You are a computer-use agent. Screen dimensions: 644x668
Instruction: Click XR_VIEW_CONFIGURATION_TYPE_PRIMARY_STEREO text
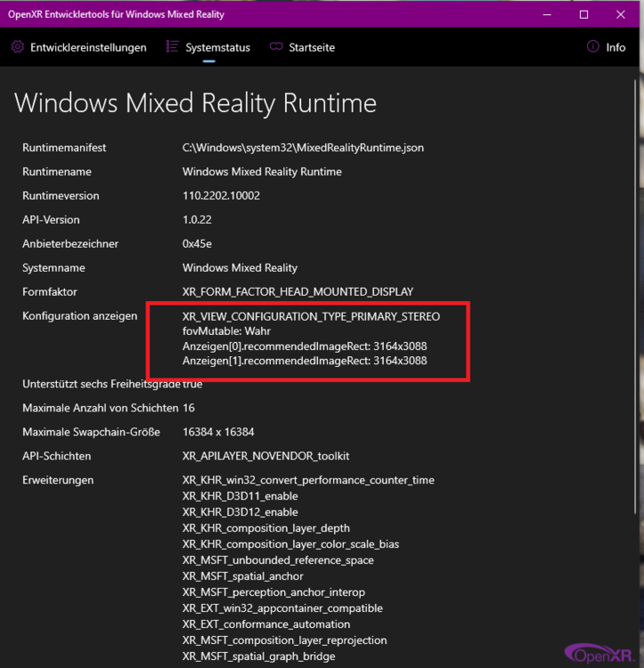tap(311, 316)
